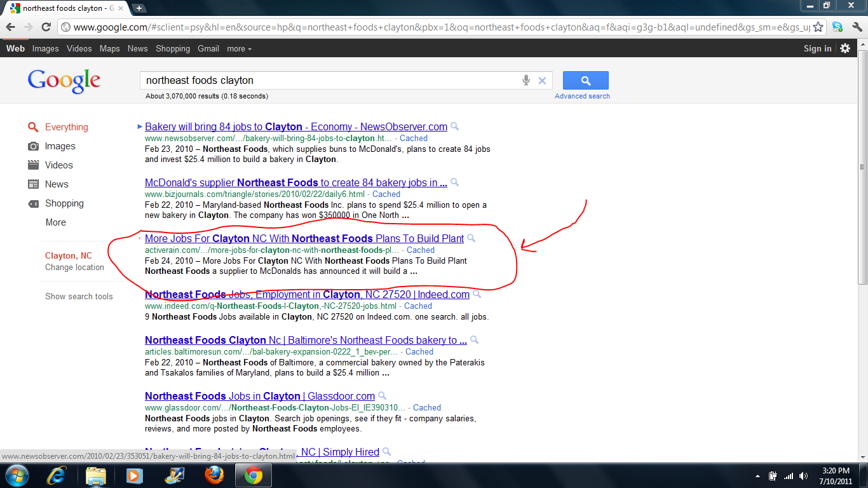The width and height of the screenshot is (868, 488).
Task: Bookmark this page with the star icon
Action: pyautogui.click(x=818, y=27)
